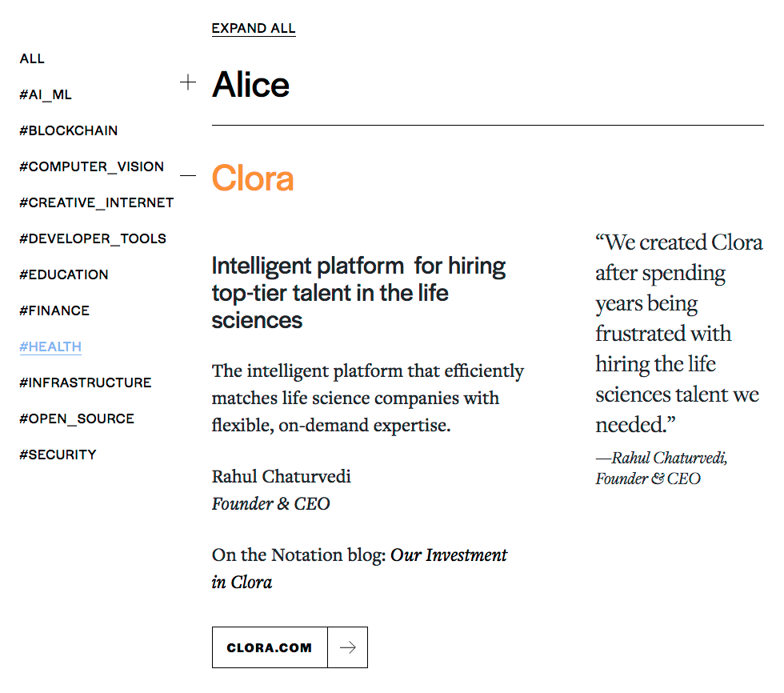
Task: Open the Alice company heading
Action: (x=250, y=85)
